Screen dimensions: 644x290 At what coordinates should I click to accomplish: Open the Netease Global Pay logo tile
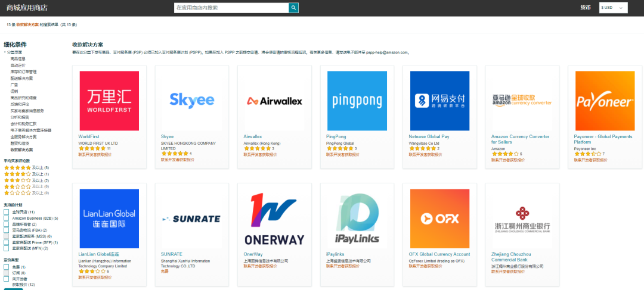439,101
